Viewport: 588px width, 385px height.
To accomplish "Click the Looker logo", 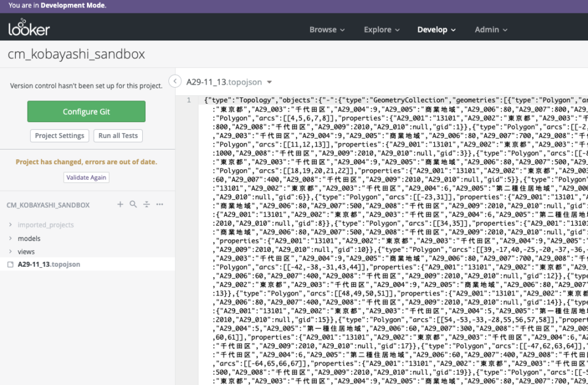I will pyautogui.click(x=28, y=28).
